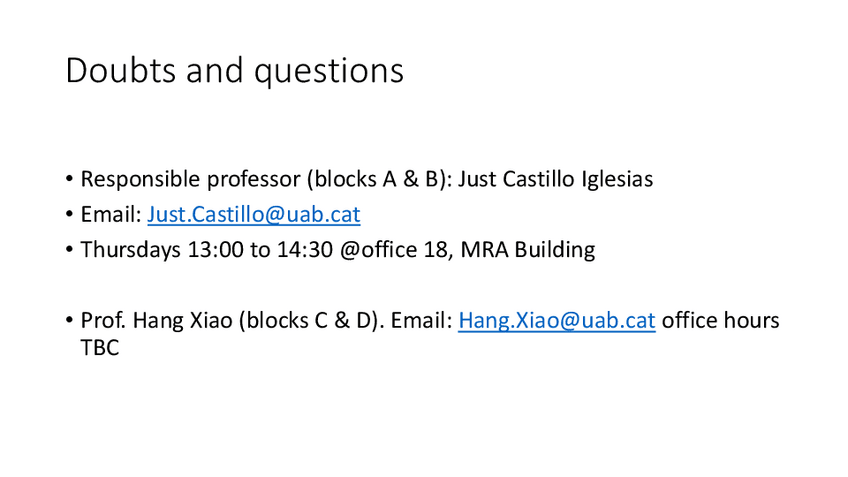Click the word "Thursdays"
This screenshot has width=848, height=477.
click(131, 249)
